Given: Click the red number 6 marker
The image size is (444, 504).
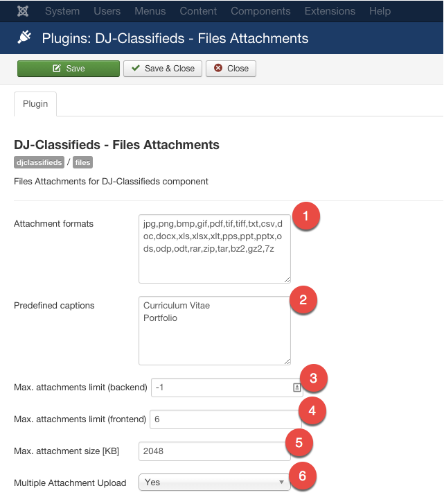Looking at the screenshot, I should coord(301,476).
